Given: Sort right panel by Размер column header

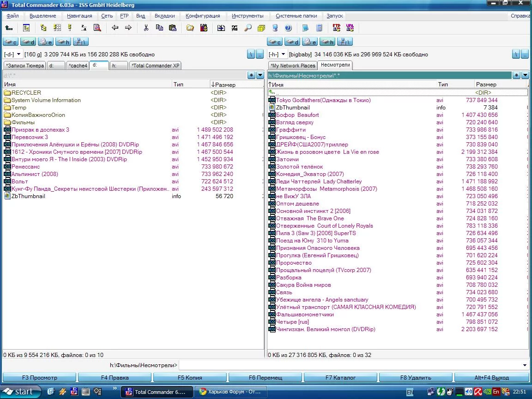Looking at the screenshot, I should click(486, 85).
